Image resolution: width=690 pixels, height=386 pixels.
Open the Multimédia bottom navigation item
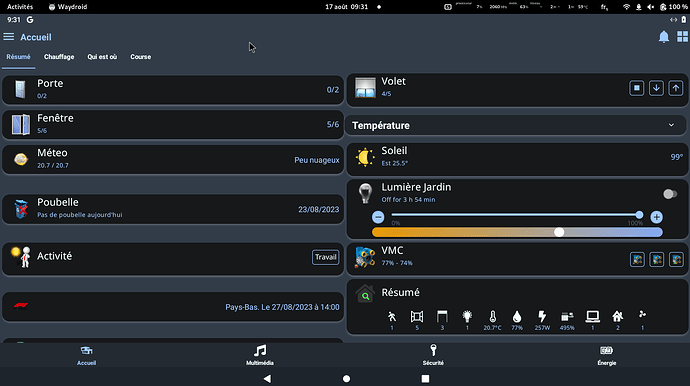[x=260, y=355]
